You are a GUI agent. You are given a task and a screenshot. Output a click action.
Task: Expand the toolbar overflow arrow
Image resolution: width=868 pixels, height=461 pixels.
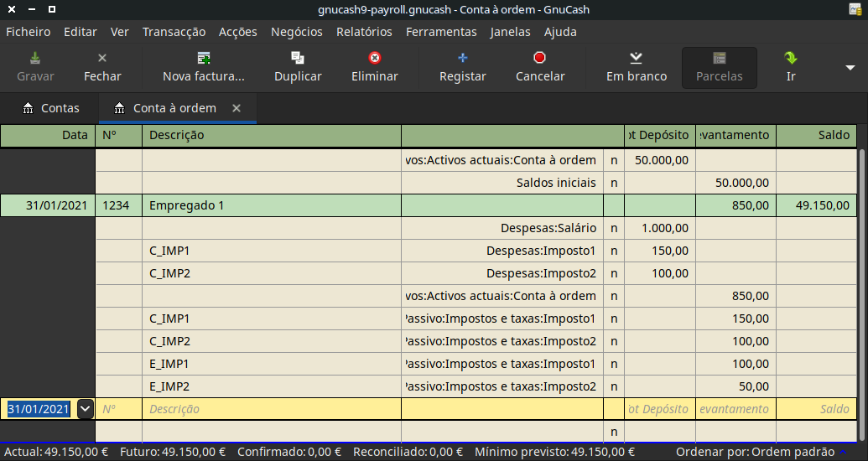click(x=850, y=67)
